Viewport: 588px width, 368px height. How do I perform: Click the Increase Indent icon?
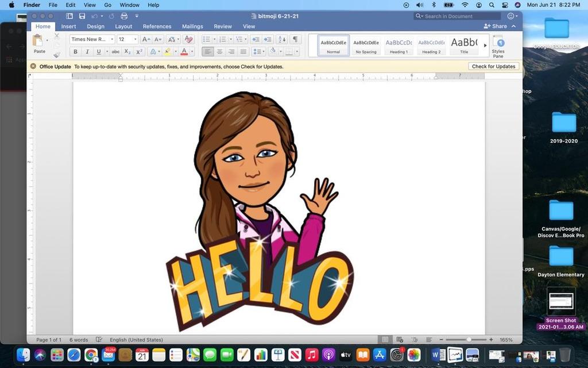tap(268, 39)
